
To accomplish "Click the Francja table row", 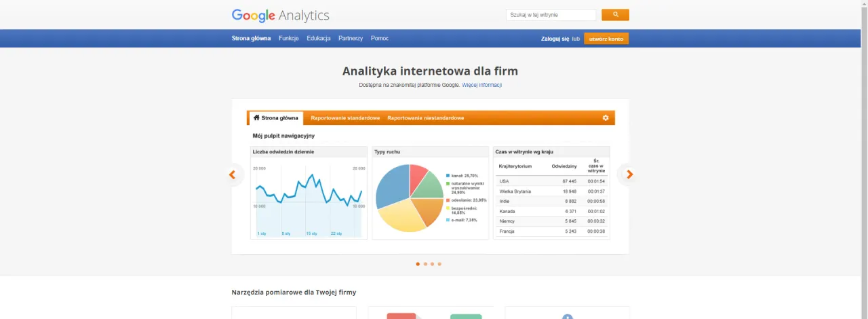I will click(x=551, y=231).
